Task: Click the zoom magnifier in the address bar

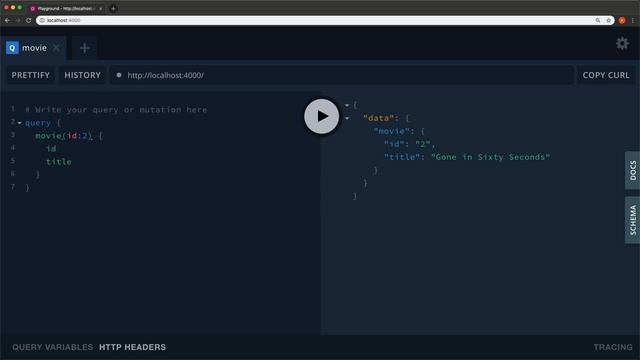Action: click(598, 20)
